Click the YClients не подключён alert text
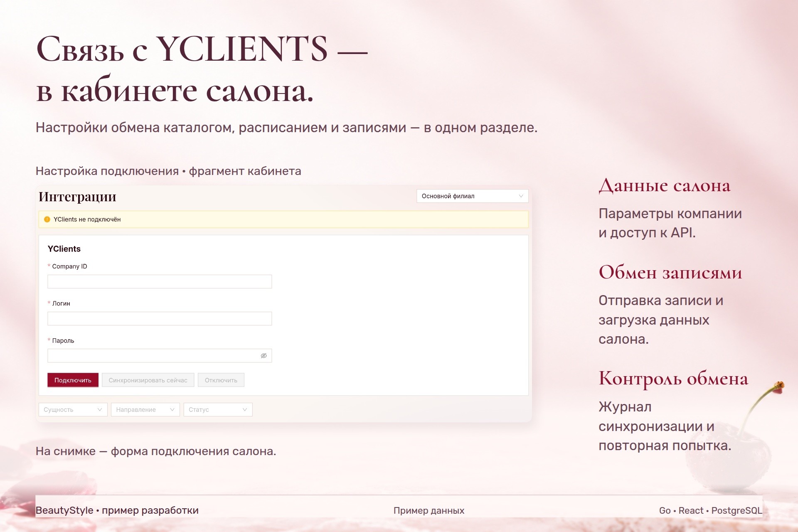 (87, 219)
